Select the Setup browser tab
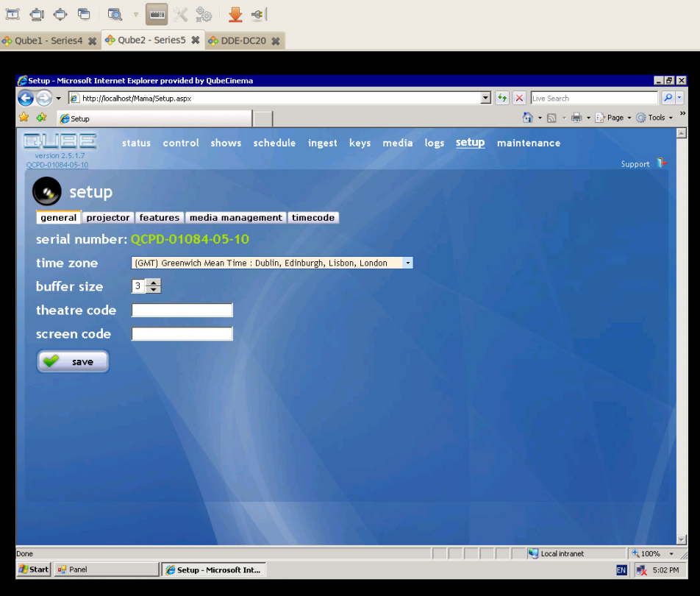This screenshot has width=700, height=596. tap(154, 119)
